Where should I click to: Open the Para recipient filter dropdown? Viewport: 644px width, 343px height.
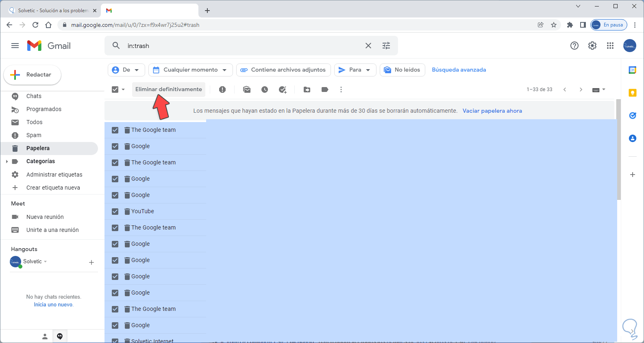pyautogui.click(x=355, y=70)
